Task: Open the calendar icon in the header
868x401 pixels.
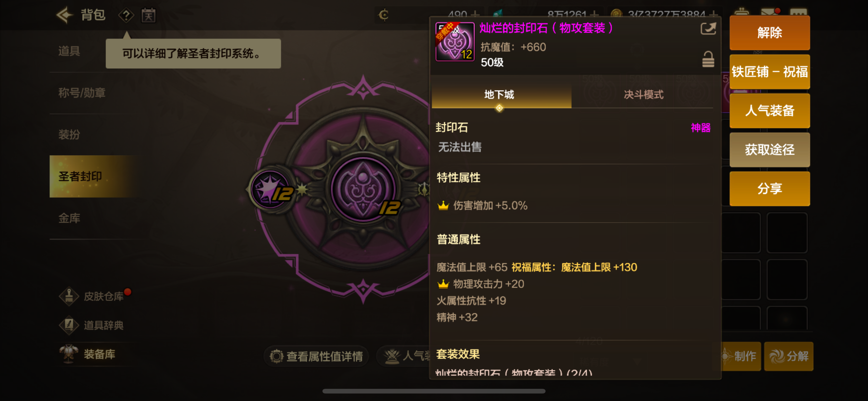Action: click(148, 15)
